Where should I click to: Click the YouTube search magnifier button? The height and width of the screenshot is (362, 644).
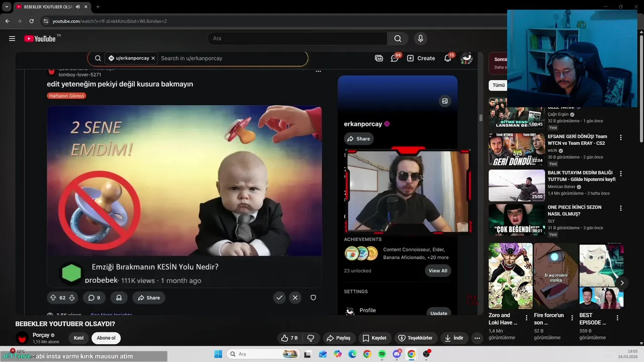[397, 39]
